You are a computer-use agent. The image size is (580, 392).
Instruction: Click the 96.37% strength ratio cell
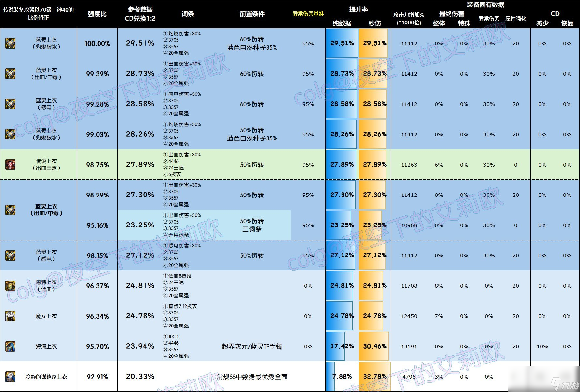click(97, 286)
